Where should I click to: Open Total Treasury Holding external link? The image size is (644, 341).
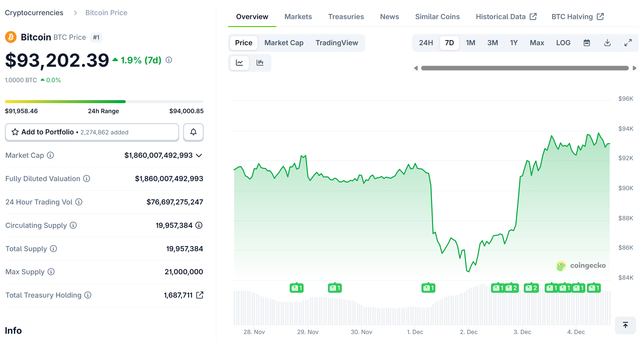199,295
